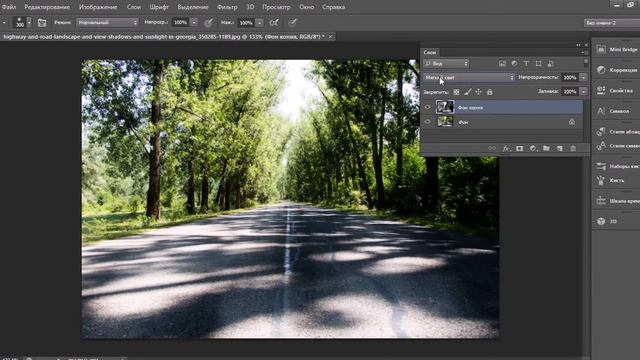Image resolution: width=640 pixels, height=360 pixels.
Task: Open the Просмотр menu
Action: coord(276,7)
